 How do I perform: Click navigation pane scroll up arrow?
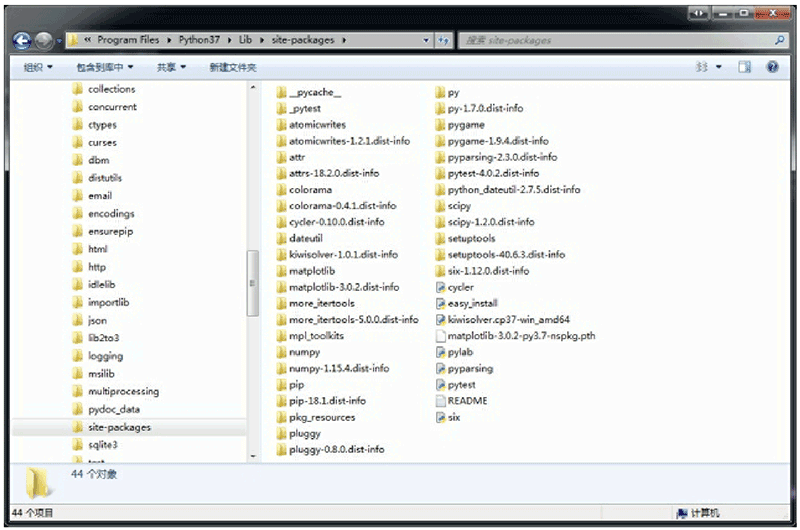click(x=253, y=88)
